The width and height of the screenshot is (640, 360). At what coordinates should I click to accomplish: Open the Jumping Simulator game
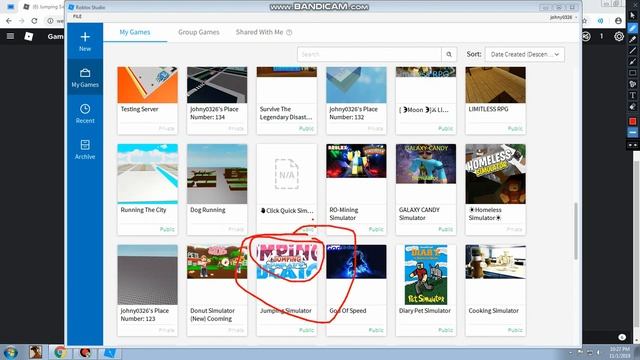(x=287, y=290)
